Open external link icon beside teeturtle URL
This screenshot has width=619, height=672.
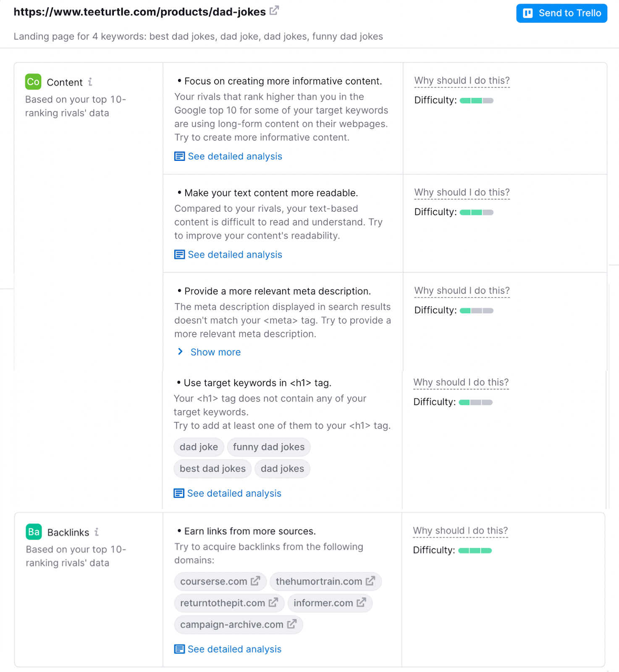tap(274, 10)
